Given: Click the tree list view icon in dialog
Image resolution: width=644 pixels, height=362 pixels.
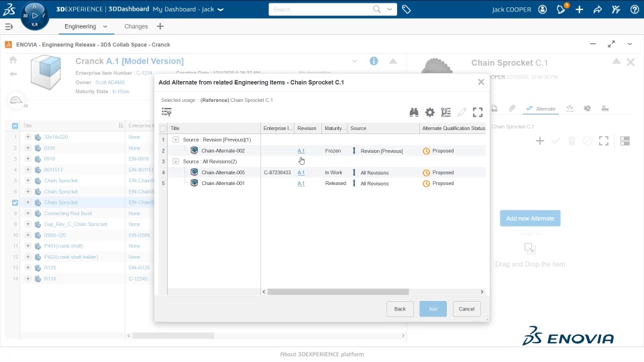Looking at the screenshot, I should coord(445,112).
